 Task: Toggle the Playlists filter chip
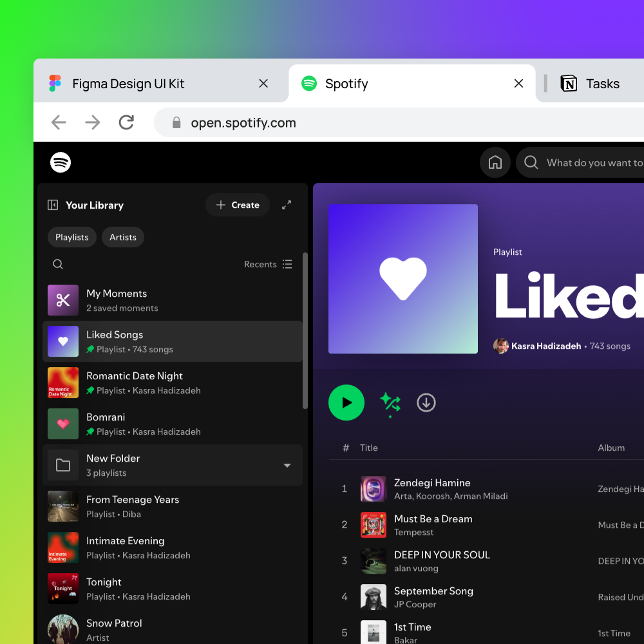[72, 237]
